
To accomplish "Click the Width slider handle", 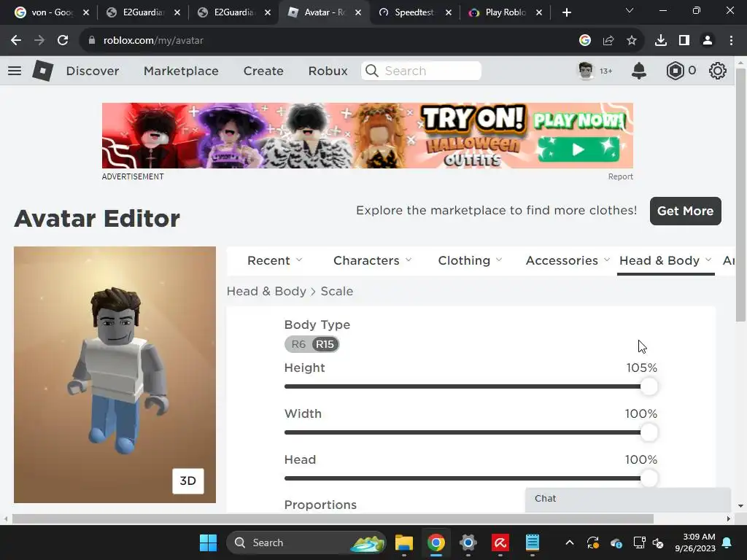I will click(649, 432).
